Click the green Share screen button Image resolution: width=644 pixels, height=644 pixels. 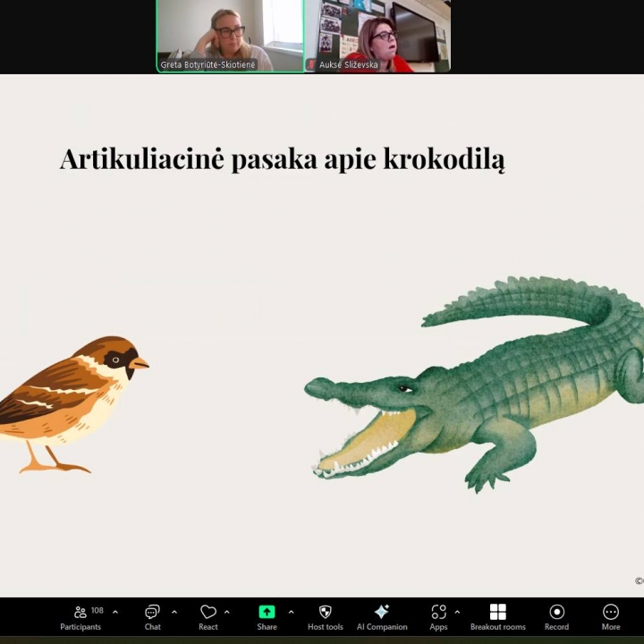(x=267, y=617)
